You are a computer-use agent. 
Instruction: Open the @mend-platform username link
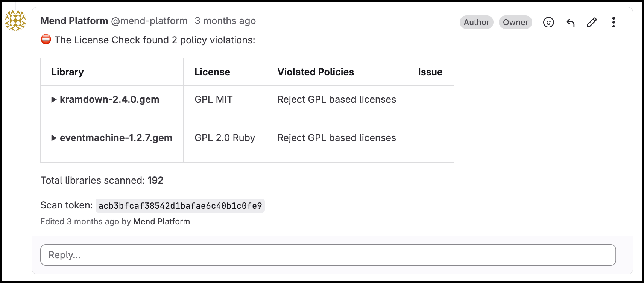(x=149, y=21)
